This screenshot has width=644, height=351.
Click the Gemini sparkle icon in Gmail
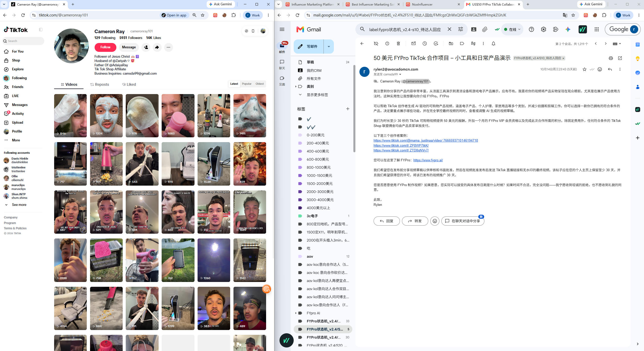coord(568,29)
